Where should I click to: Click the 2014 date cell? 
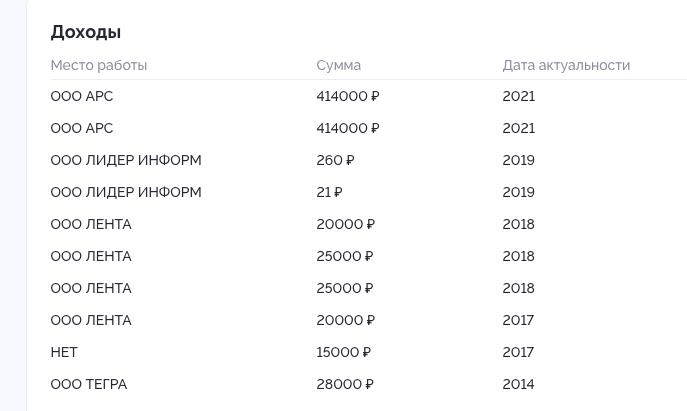[518, 384]
